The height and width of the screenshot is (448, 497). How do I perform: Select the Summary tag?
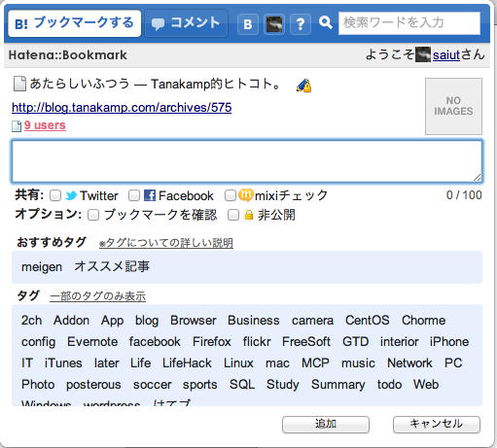point(338,385)
